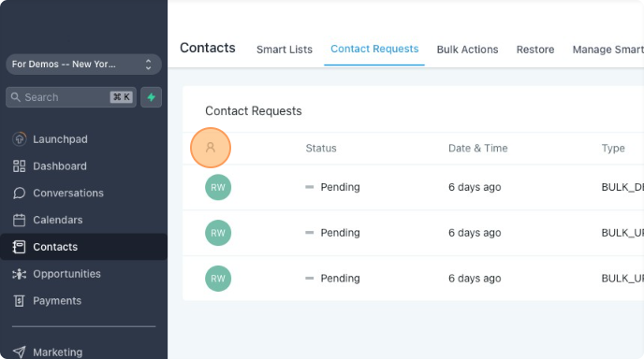Open Calendars via its calendar icon

pos(20,220)
